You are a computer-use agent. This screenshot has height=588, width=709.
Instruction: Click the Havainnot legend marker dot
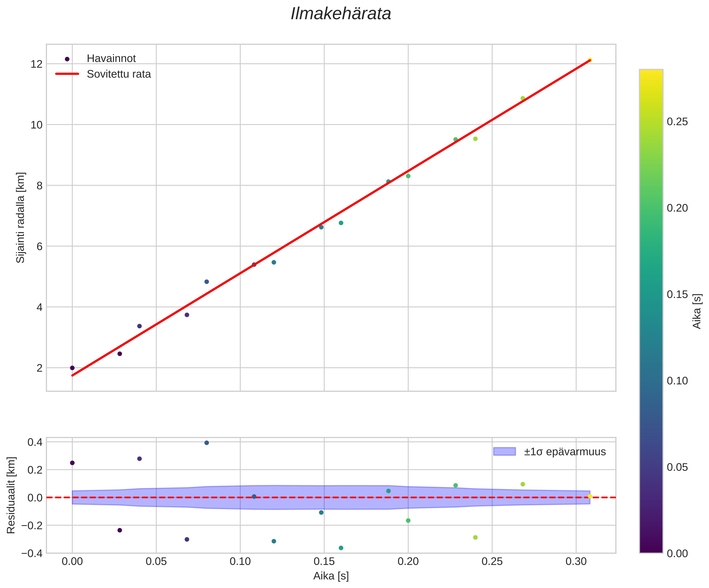tap(67, 59)
